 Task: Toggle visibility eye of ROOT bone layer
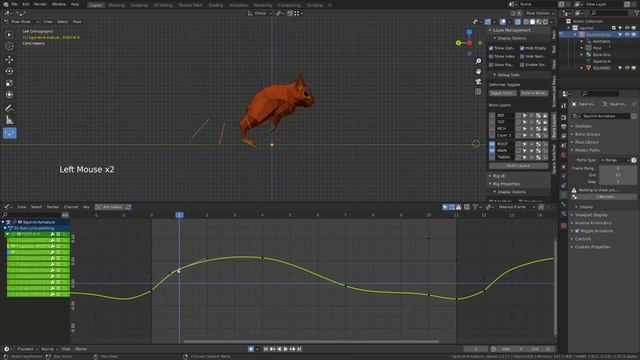[x=492, y=144]
